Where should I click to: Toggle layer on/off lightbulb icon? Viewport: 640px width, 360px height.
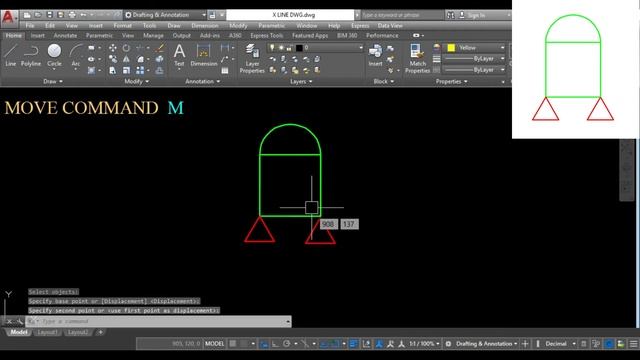click(272, 48)
